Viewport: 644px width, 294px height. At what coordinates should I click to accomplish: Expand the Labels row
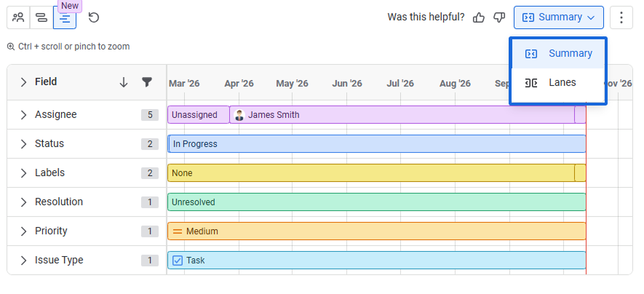[23, 173]
